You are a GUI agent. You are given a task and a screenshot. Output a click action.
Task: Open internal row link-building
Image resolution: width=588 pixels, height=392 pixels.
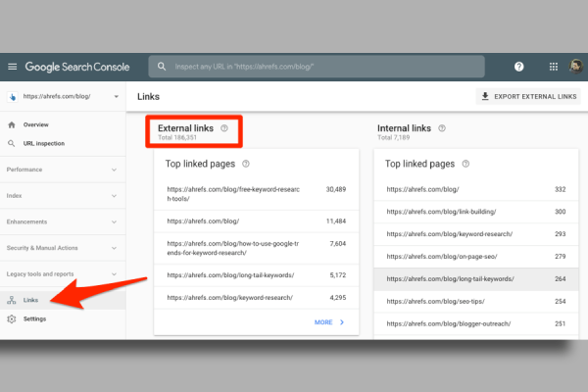[x=476, y=212]
